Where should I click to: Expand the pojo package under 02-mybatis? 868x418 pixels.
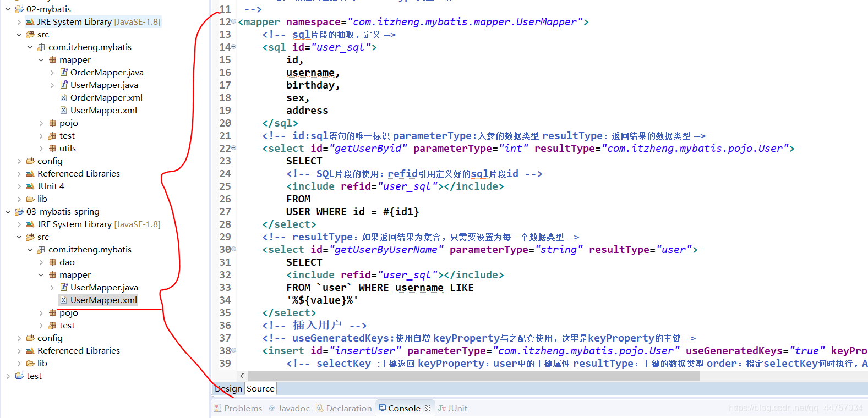coord(41,123)
